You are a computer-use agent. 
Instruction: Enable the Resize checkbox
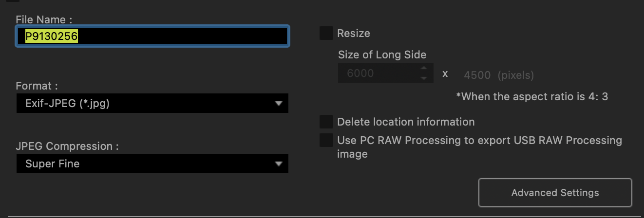[x=326, y=33]
